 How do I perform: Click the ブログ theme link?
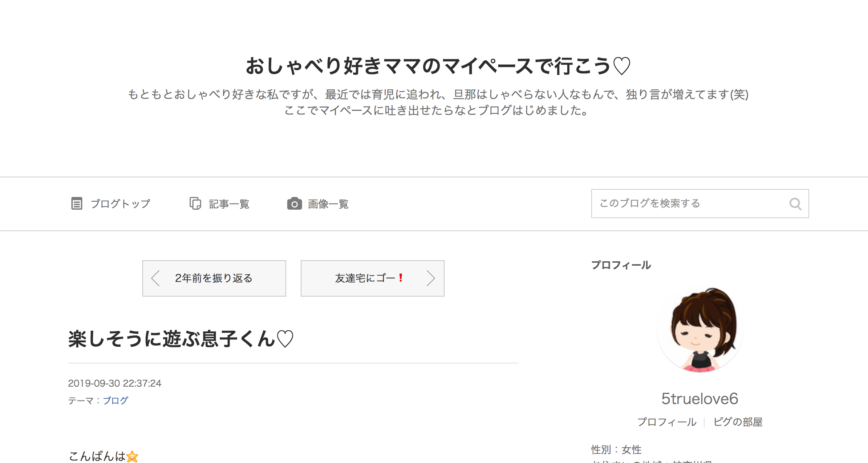click(115, 400)
